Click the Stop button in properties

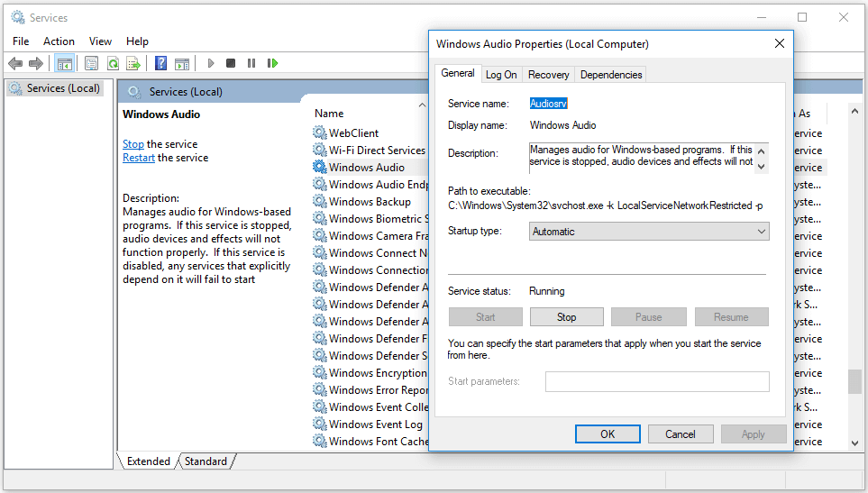(566, 317)
